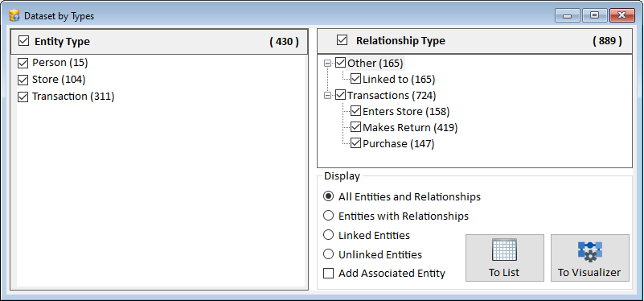Toggle the Entity Type header checkbox
This screenshot has width=644, height=301.
[24, 41]
